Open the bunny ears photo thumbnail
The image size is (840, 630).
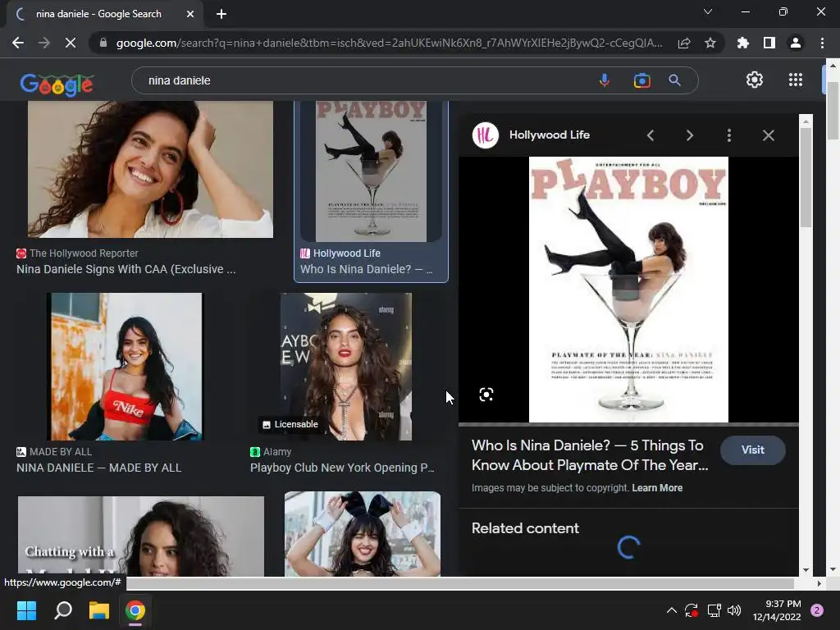[363, 534]
